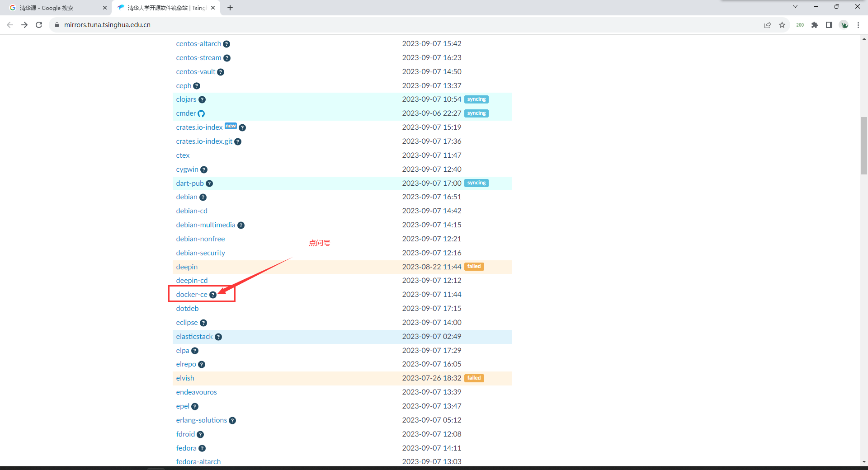This screenshot has width=868, height=470.
Task: Click the question mark next to docker-ce
Action: (x=213, y=295)
